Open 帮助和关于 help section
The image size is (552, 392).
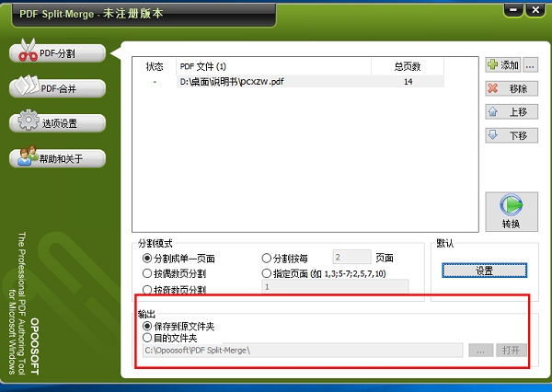pos(57,158)
